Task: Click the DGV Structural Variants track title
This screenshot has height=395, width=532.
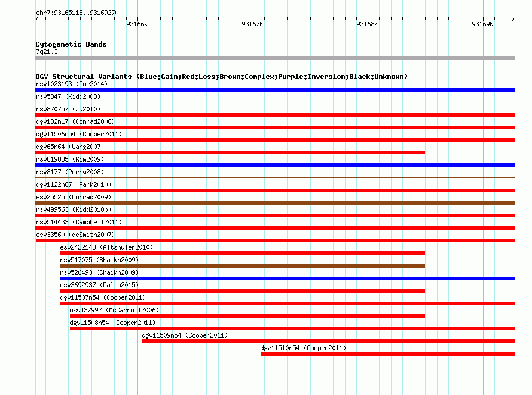Action: [222, 77]
